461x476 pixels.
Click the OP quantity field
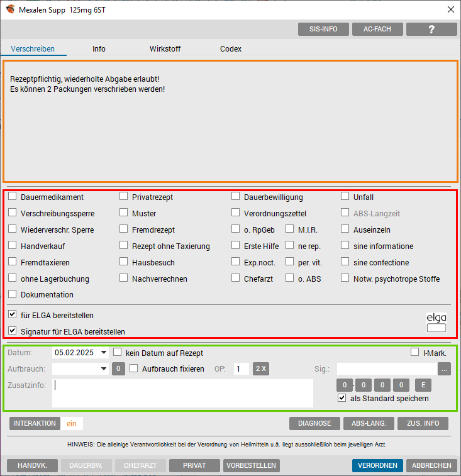point(242,369)
